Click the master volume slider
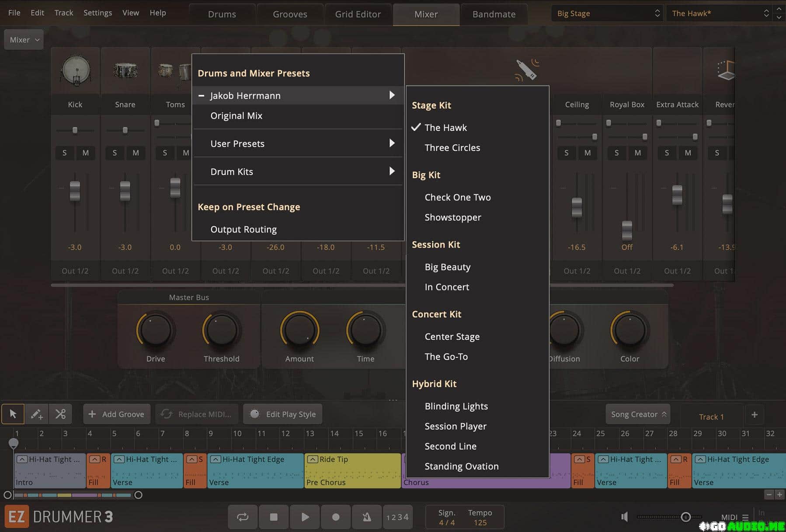 (669, 517)
